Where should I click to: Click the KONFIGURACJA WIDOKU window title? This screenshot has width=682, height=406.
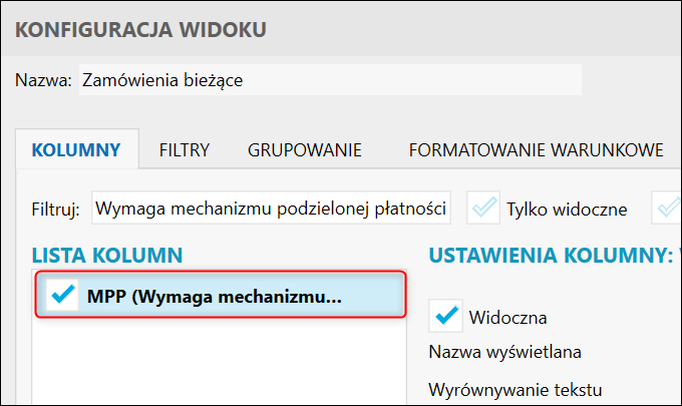(x=141, y=29)
